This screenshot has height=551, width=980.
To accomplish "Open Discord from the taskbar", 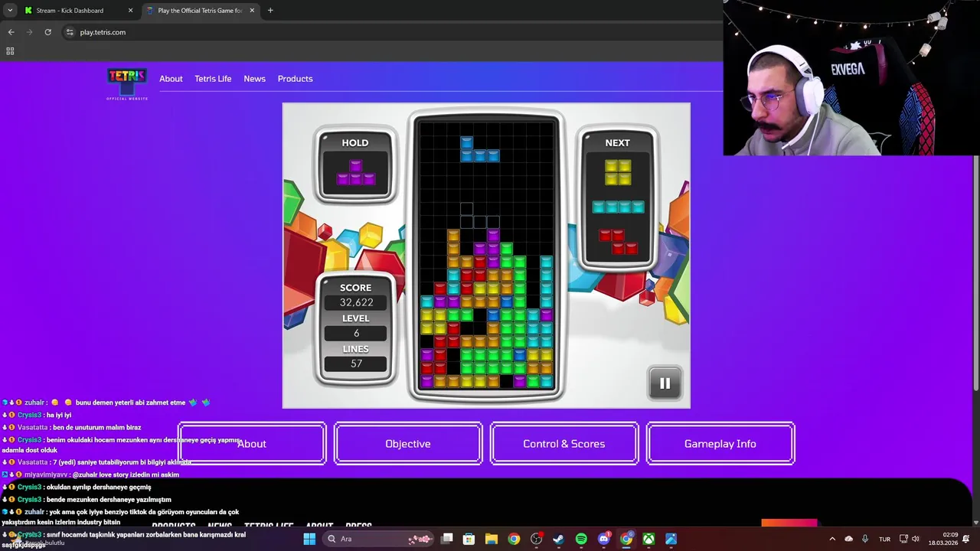I will click(x=603, y=539).
